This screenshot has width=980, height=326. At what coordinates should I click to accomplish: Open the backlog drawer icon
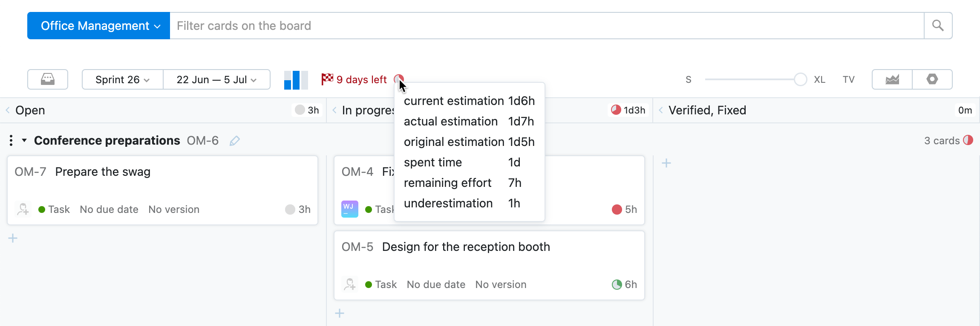48,79
